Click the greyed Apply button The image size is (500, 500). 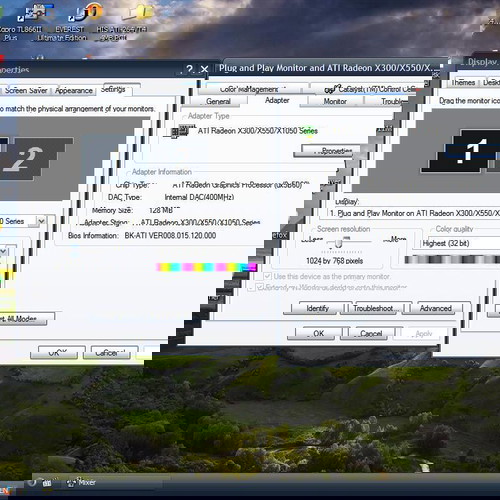click(x=423, y=333)
